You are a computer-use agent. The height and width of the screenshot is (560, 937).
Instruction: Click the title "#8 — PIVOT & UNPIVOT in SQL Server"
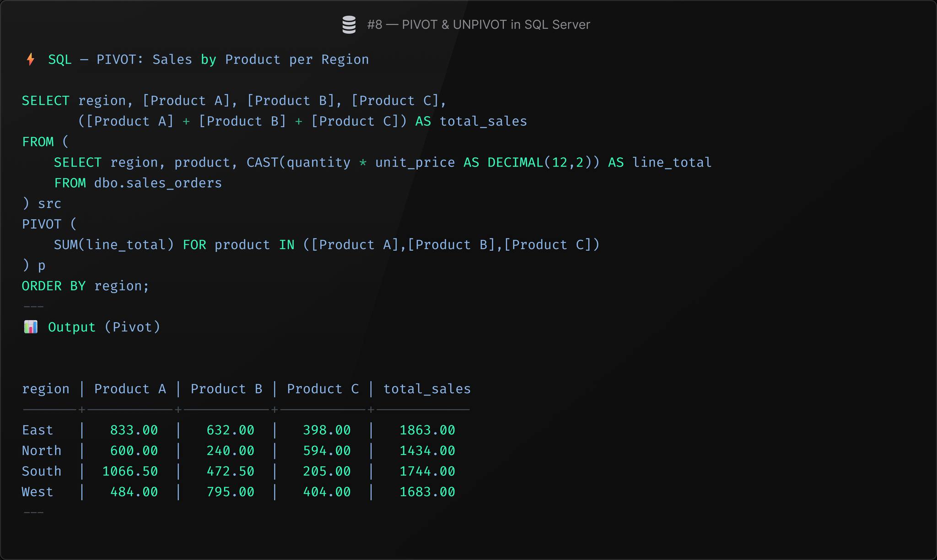[x=479, y=25]
